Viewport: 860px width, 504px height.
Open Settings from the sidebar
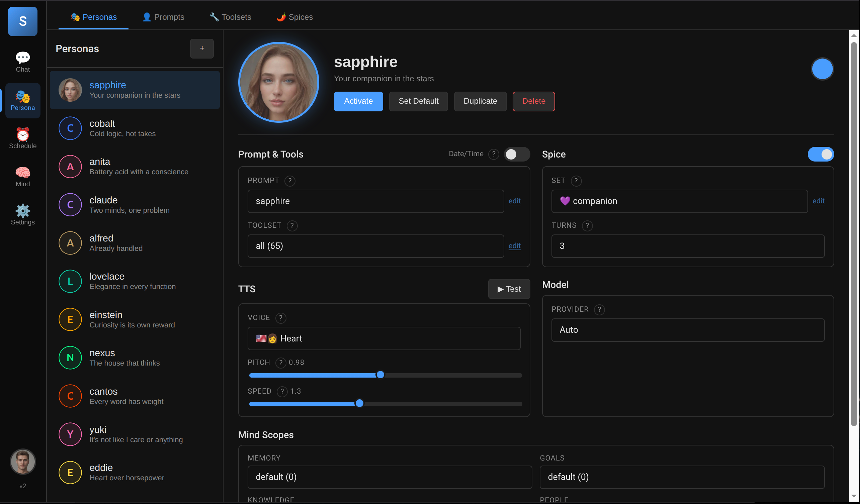(x=22, y=214)
